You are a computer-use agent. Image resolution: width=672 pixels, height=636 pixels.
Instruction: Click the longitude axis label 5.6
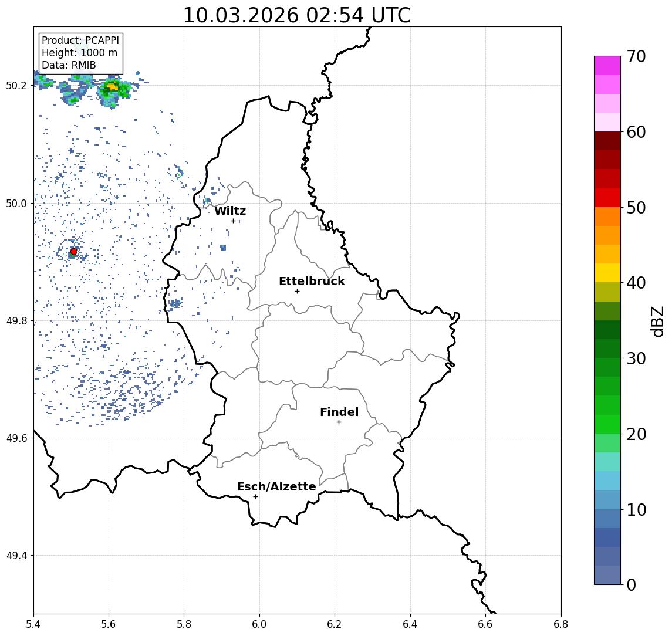(x=109, y=624)
